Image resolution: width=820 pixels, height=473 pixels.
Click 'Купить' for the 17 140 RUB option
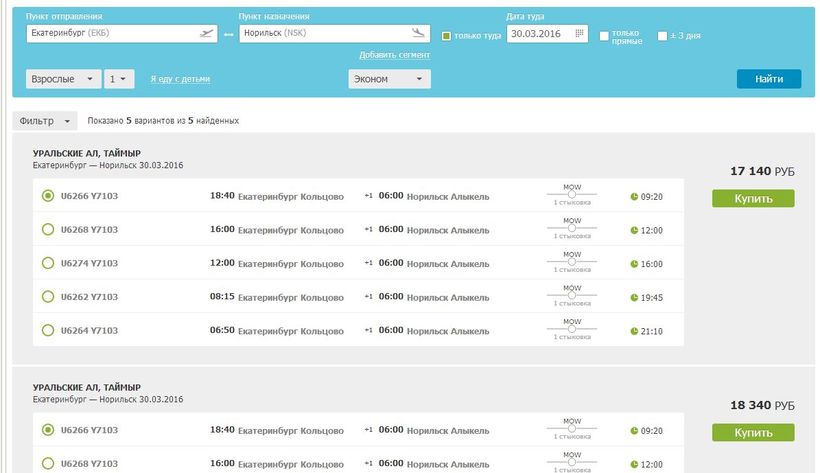752,198
